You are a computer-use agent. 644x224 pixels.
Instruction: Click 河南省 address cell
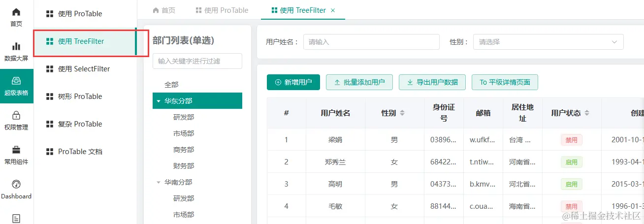[x=522, y=162]
